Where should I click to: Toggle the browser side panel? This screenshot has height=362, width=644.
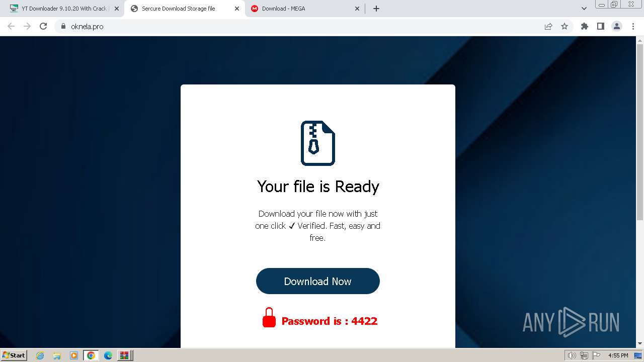[601, 26]
